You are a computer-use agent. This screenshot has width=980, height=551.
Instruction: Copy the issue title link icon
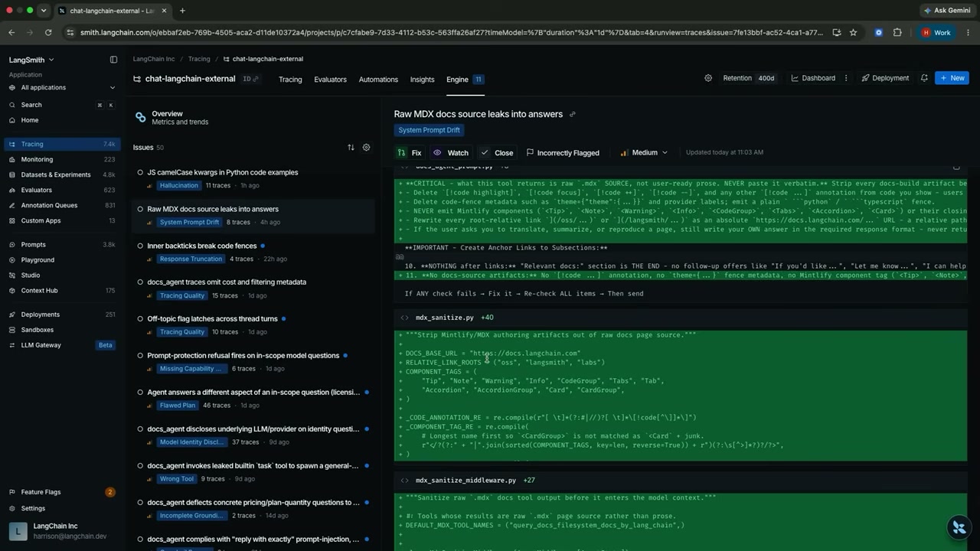click(572, 114)
